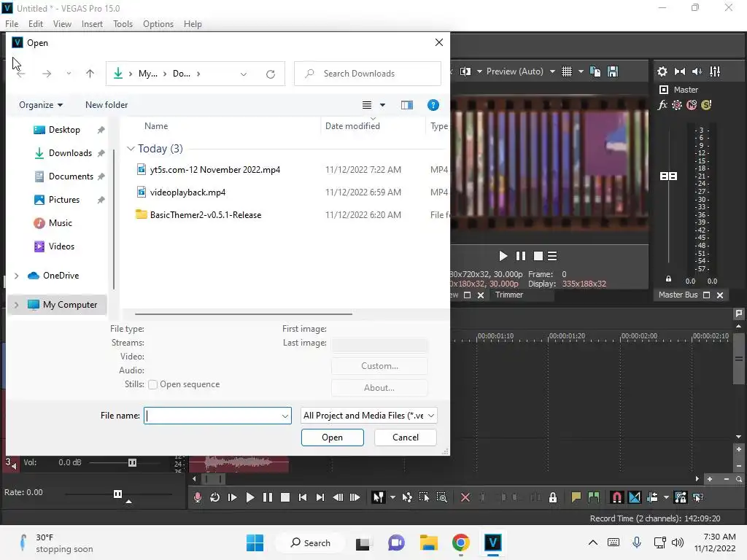This screenshot has height=560, width=747.
Task: Adjust the playback Rate slider handle
Action: point(117,494)
